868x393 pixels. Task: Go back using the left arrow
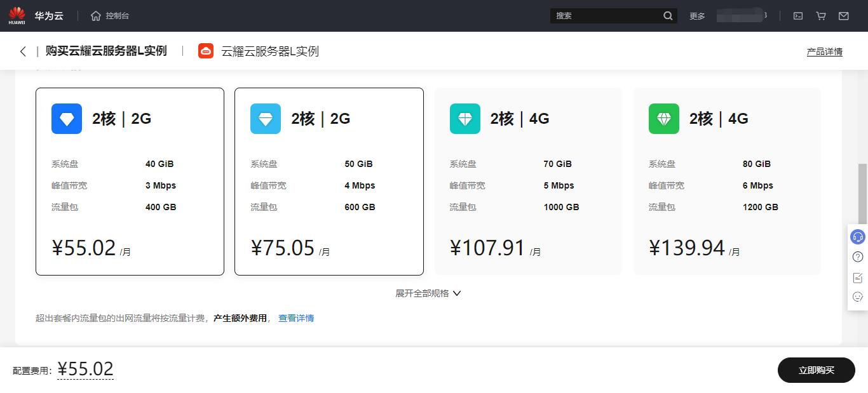pyautogui.click(x=23, y=51)
